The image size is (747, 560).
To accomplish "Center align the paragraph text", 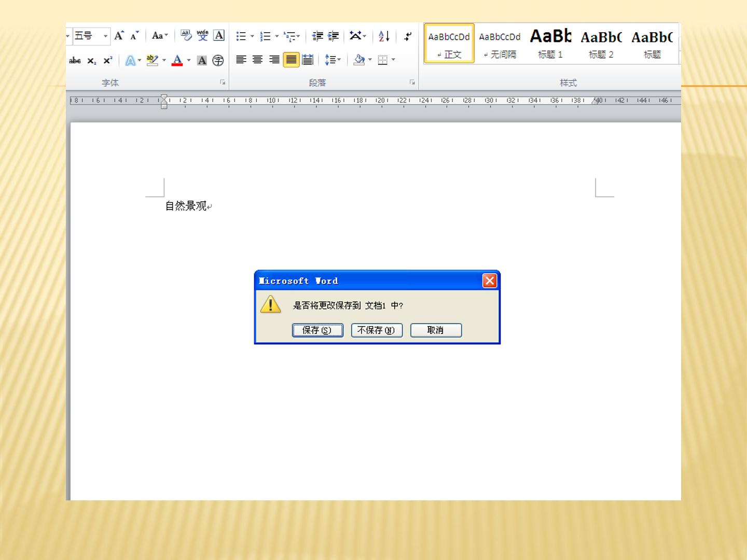I will coord(257,60).
